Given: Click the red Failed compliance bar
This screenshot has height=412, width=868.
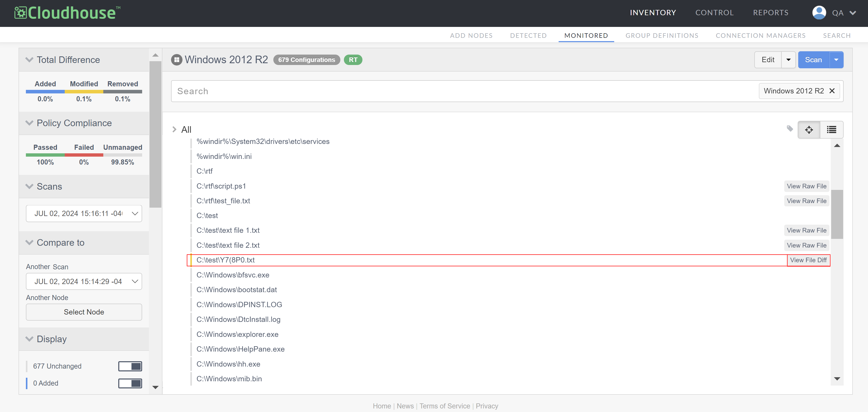Looking at the screenshot, I should (x=84, y=155).
